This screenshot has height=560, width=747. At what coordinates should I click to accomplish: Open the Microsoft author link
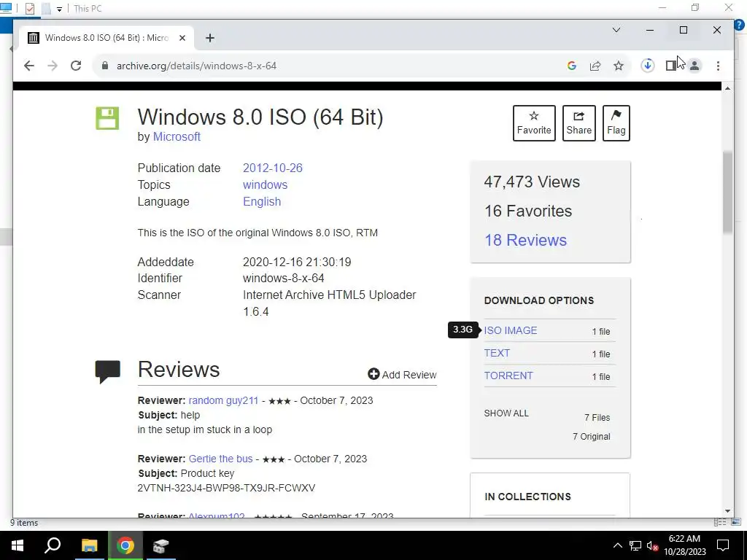177,136
